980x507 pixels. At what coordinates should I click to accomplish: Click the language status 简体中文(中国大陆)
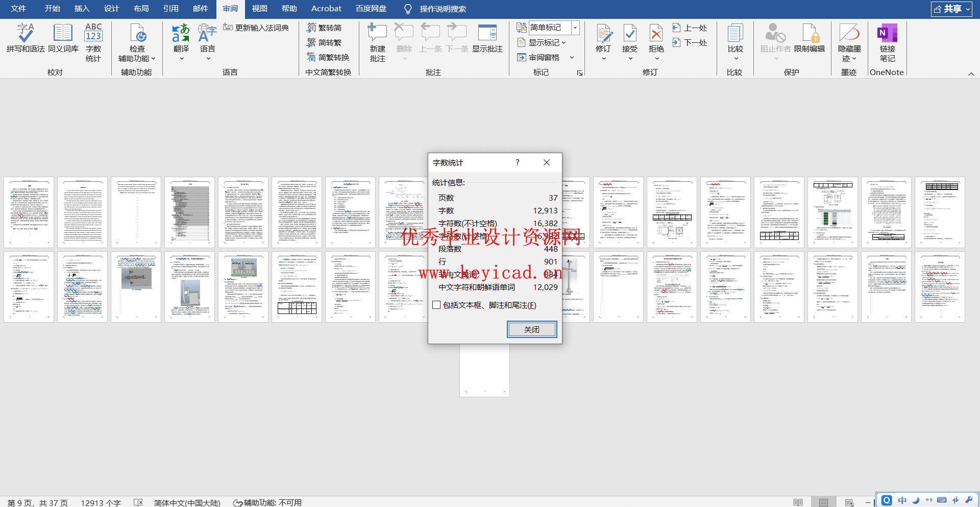[187, 503]
